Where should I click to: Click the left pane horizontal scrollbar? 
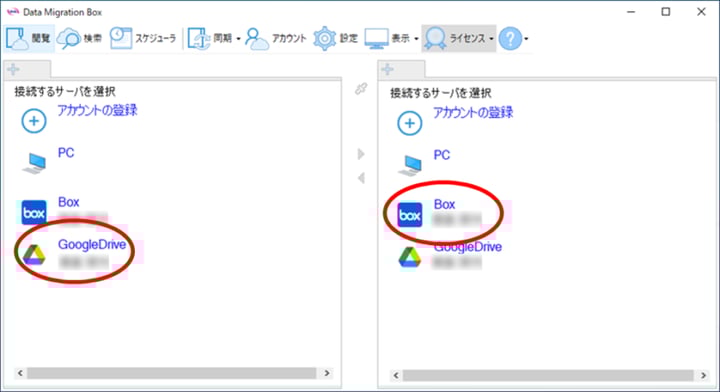[x=173, y=373]
